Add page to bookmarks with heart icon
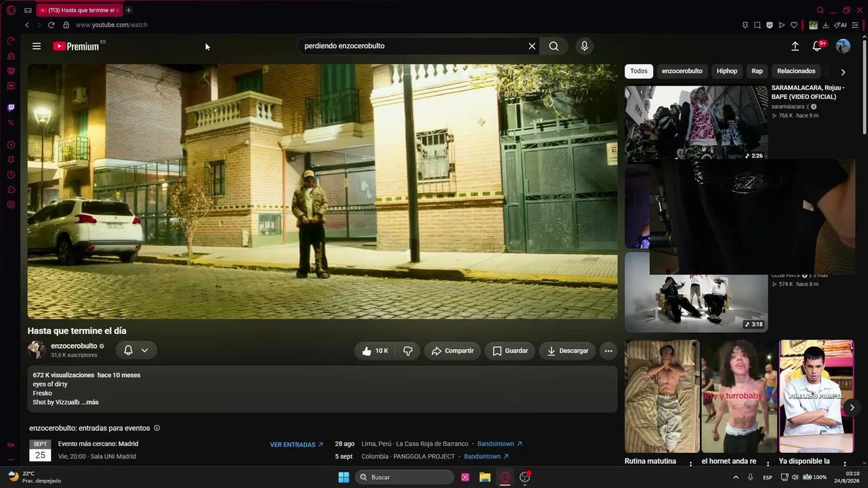 (x=794, y=25)
